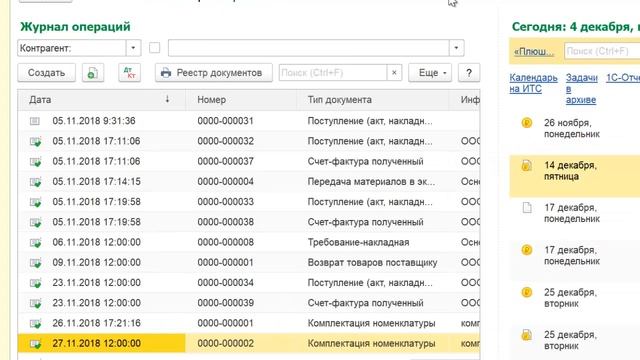Click posted icon for row 0000-000037
640x360 pixels.
coord(36,162)
